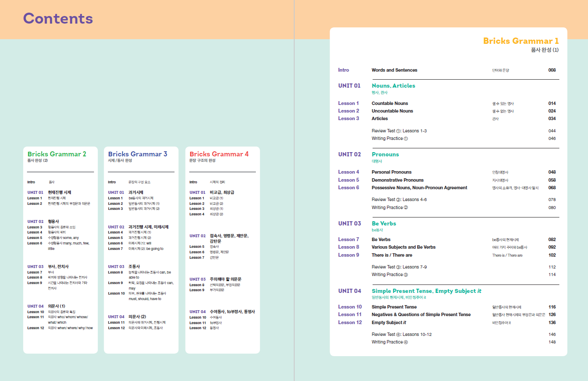Click "수여동사, to부정사, 동명사" unit title
588x381 pixels.
(x=232, y=311)
